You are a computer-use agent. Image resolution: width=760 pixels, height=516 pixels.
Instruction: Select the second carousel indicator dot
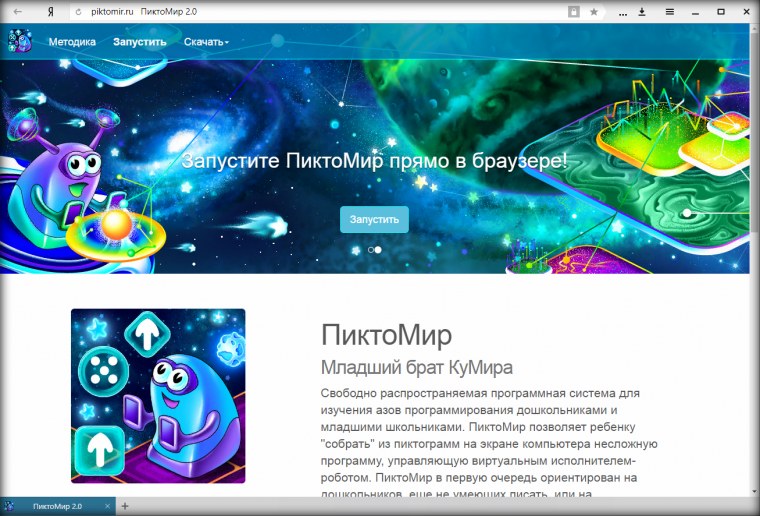[x=379, y=249]
